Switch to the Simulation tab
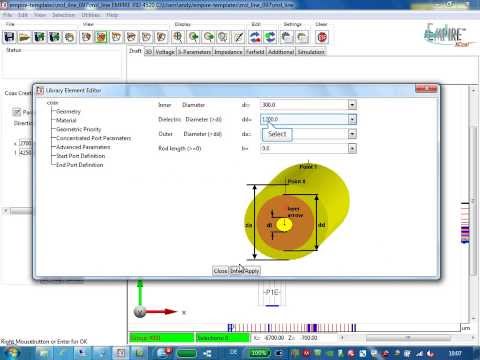480x360 pixels. (x=311, y=52)
